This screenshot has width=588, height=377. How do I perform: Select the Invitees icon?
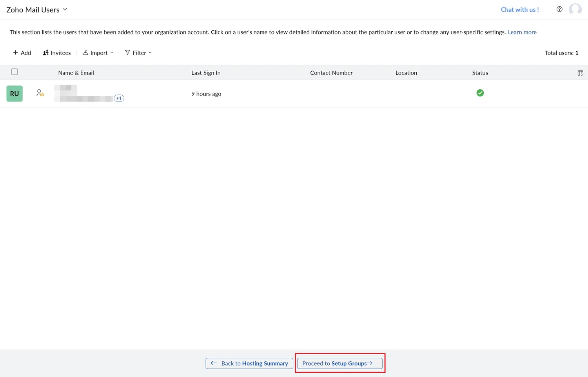click(x=46, y=53)
